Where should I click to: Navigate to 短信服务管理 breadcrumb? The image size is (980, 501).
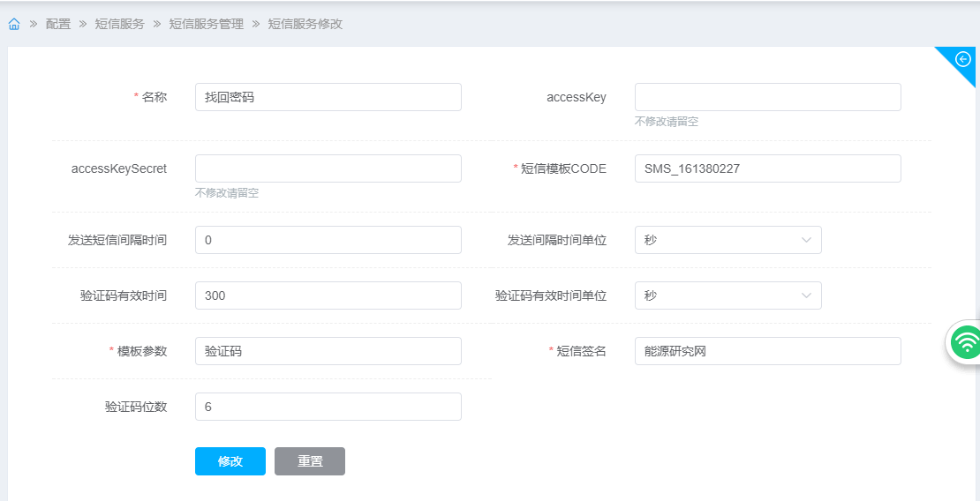click(x=206, y=25)
